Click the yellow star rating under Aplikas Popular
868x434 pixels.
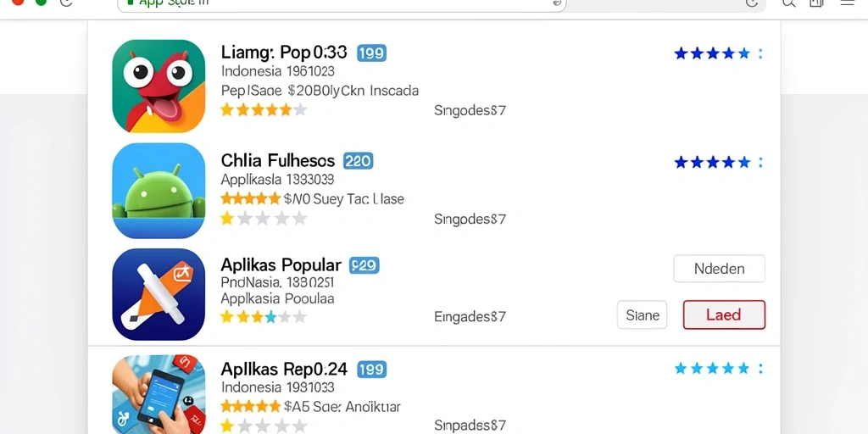pos(264,317)
